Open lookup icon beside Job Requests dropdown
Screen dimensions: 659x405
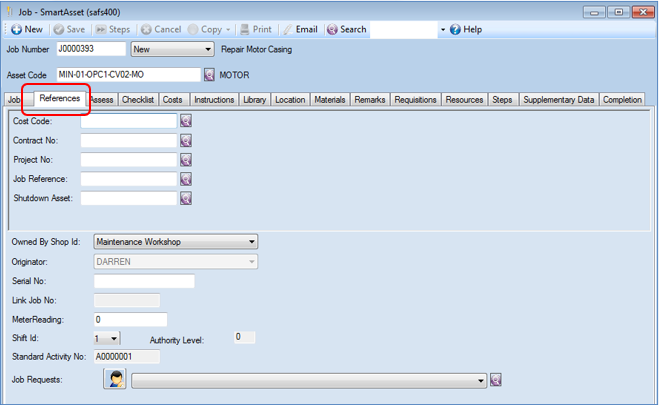(496, 380)
